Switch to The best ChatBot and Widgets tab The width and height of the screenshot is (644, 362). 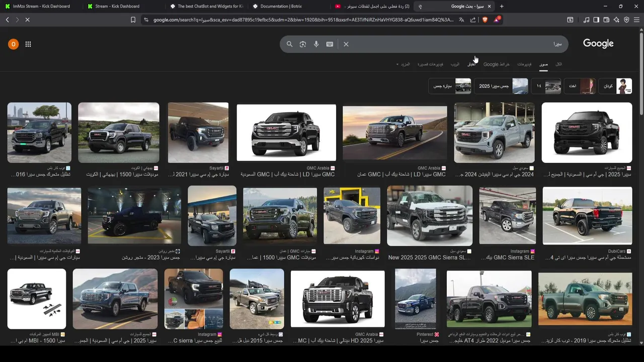coord(206,6)
